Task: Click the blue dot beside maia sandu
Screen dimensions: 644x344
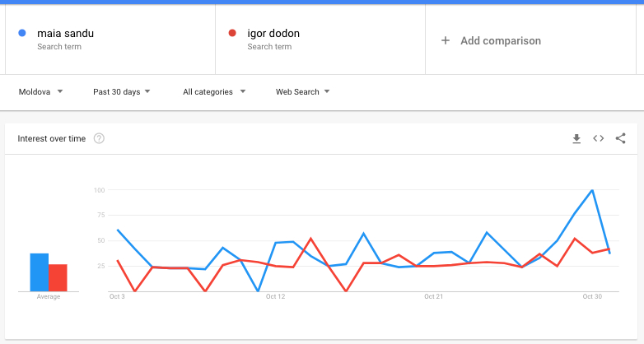Action: (22, 33)
